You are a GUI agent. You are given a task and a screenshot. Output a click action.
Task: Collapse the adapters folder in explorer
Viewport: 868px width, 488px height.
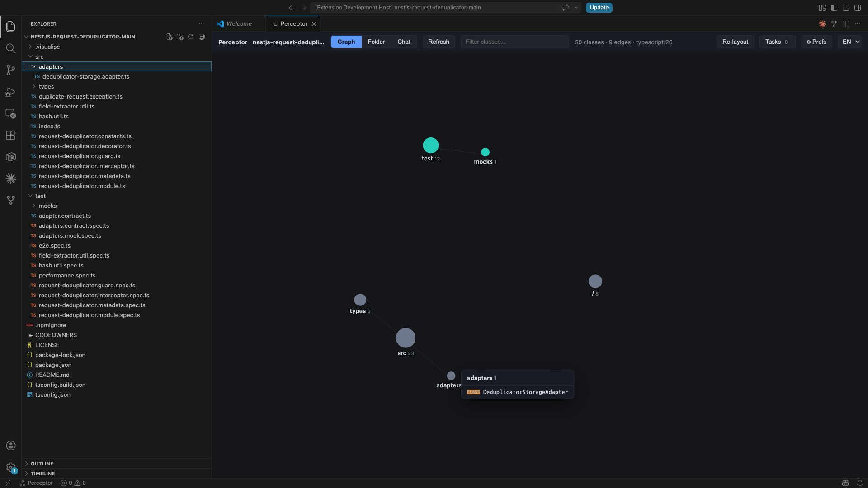(117, 66)
